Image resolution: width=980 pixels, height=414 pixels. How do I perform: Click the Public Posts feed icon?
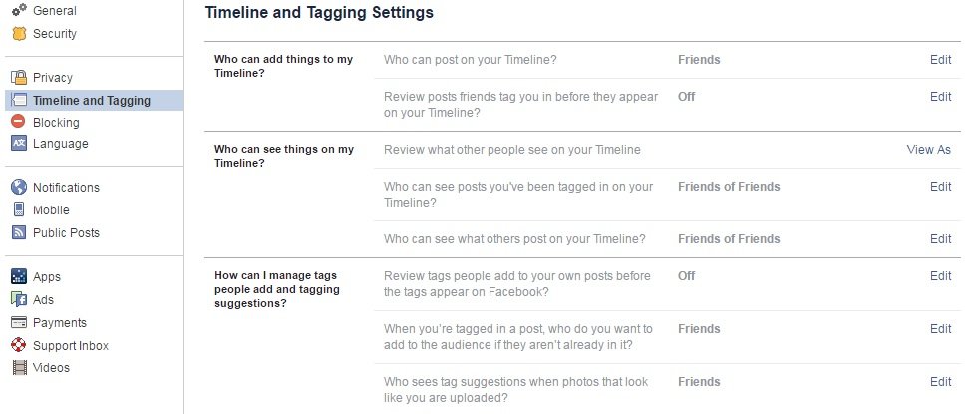pyautogui.click(x=18, y=233)
